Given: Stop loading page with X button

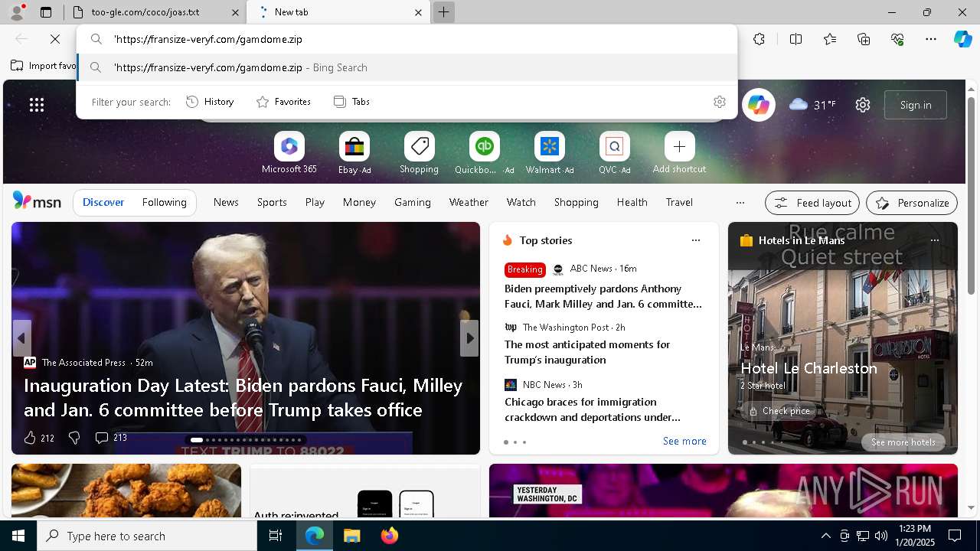Looking at the screenshot, I should click(x=55, y=39).
